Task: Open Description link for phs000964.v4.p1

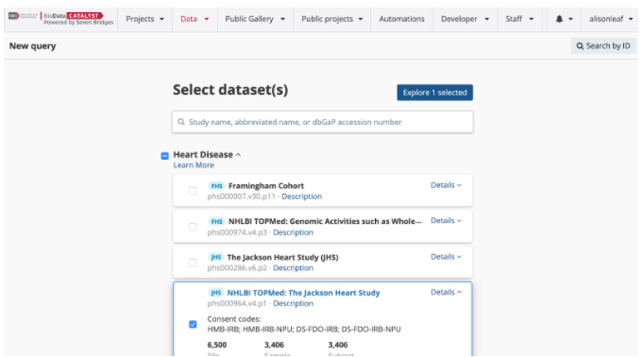Action: point(293,303)
